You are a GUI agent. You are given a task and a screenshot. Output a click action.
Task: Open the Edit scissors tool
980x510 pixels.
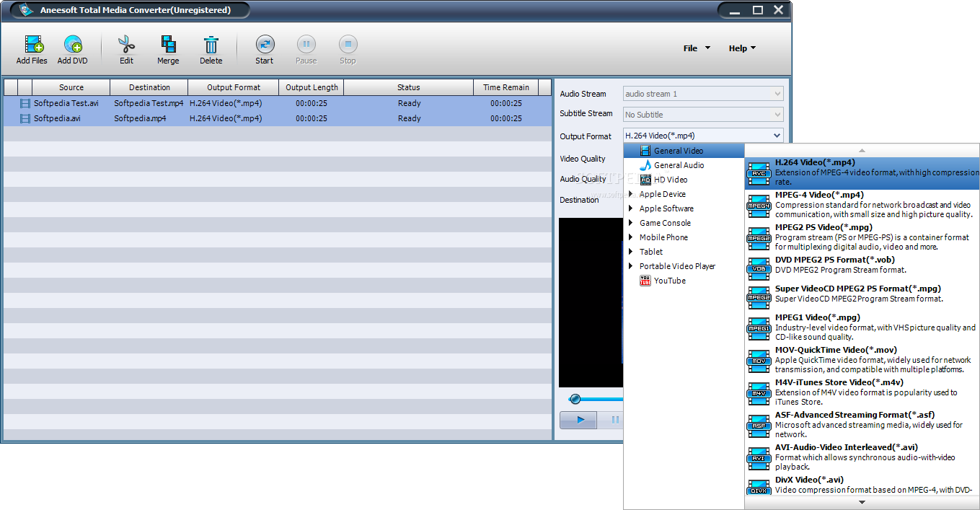click(126, 45)
